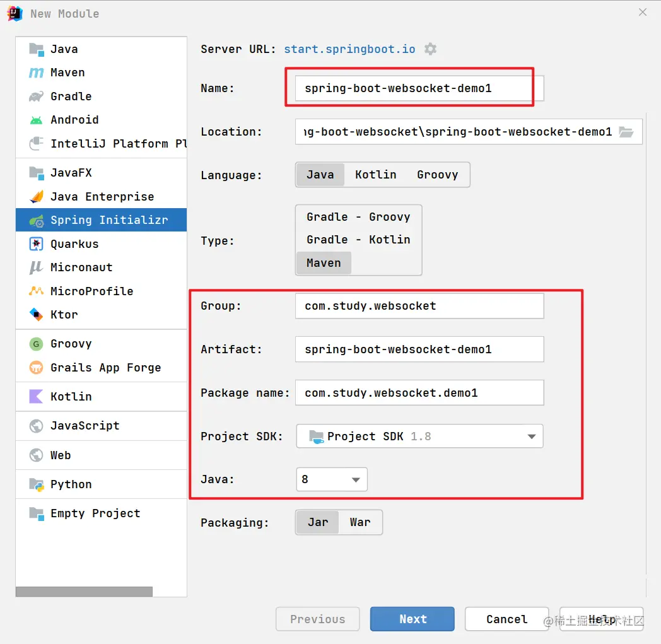Click the horizontal scrollbar under module list

coord(84,592)
